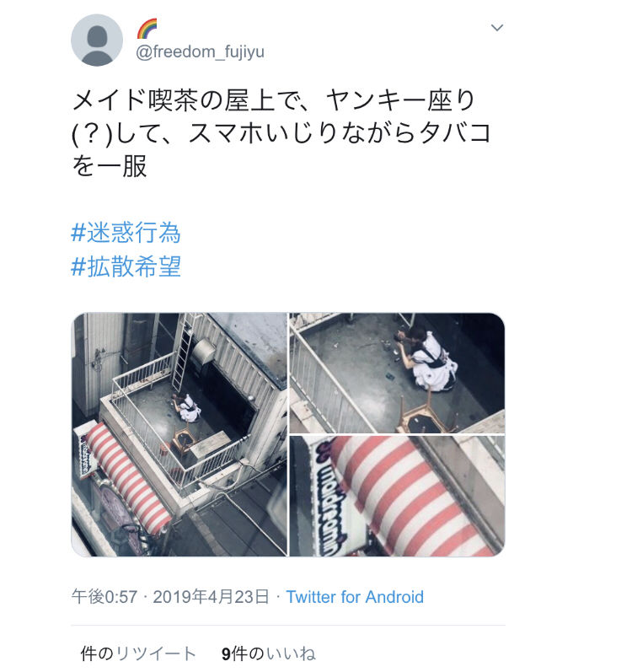Open the Twitter for Android source link
Viewport: 632px width, 672px height.
click(x=355, y=597)
